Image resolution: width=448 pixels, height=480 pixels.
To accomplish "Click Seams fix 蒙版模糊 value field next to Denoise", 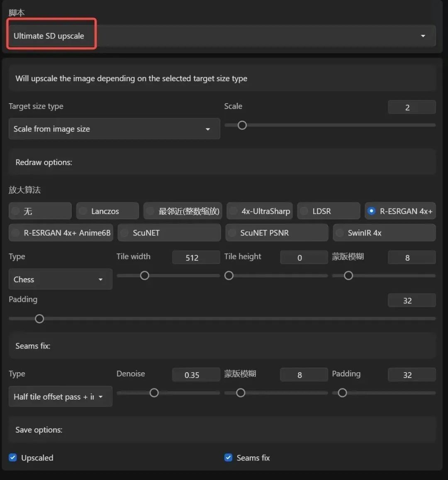I will click(x=304, y=375).
